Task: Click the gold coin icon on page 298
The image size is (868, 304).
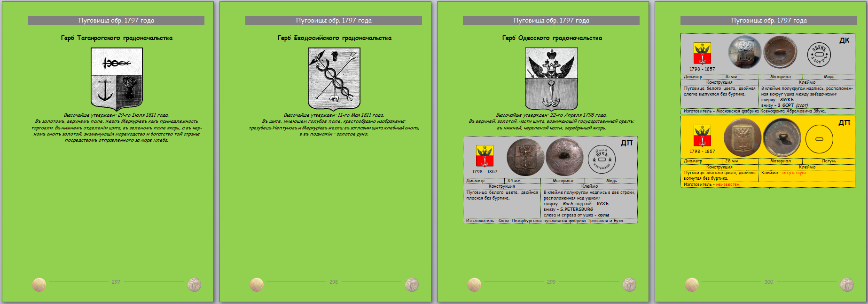Action: (257, 284)
